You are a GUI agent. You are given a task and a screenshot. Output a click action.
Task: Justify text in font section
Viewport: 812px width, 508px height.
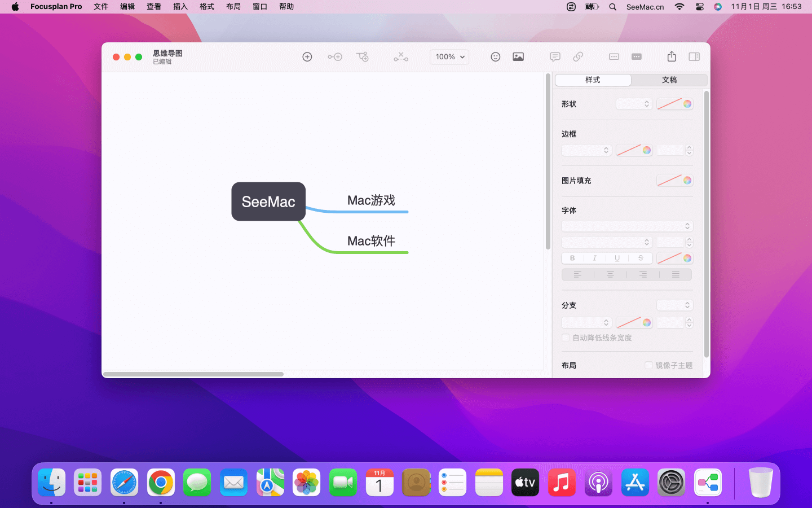pos(676,274)
